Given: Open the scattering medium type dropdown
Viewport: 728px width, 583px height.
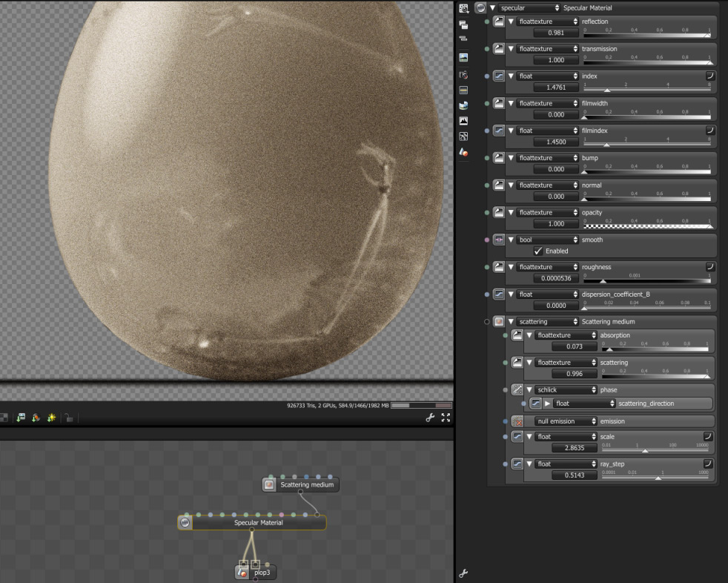Looking at the screenshot, I should (x=548, y=321).
